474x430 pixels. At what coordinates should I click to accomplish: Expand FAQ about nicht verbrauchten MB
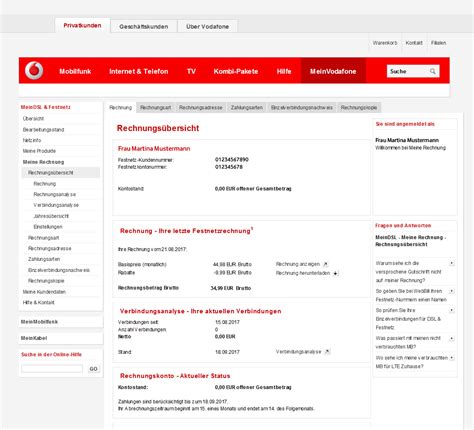click(452, 339)
